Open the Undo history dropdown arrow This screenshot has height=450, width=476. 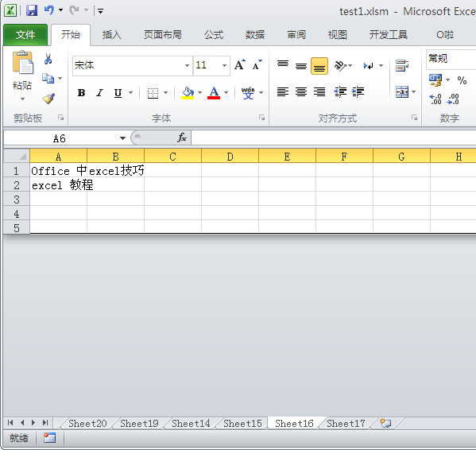coord(60,10)
